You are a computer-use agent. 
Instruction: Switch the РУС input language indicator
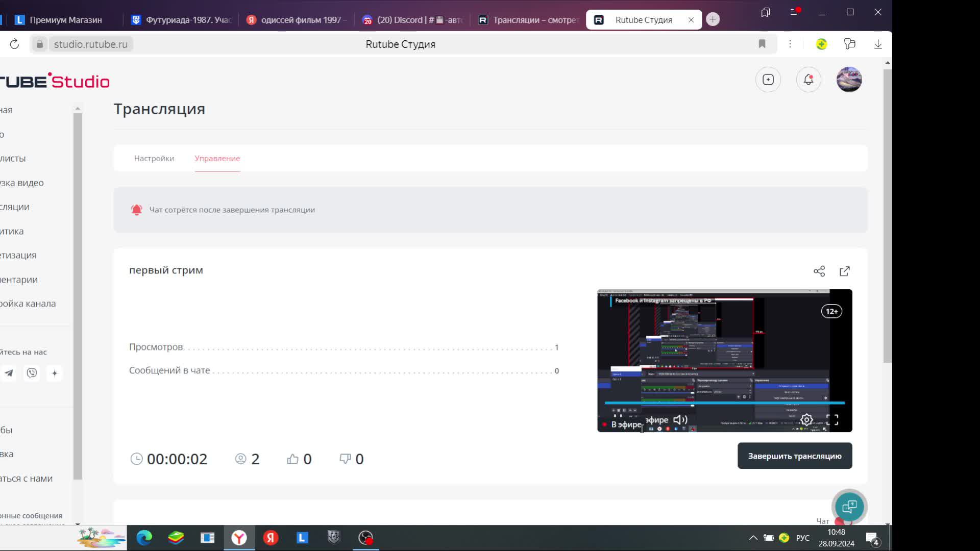coord(803,538)
